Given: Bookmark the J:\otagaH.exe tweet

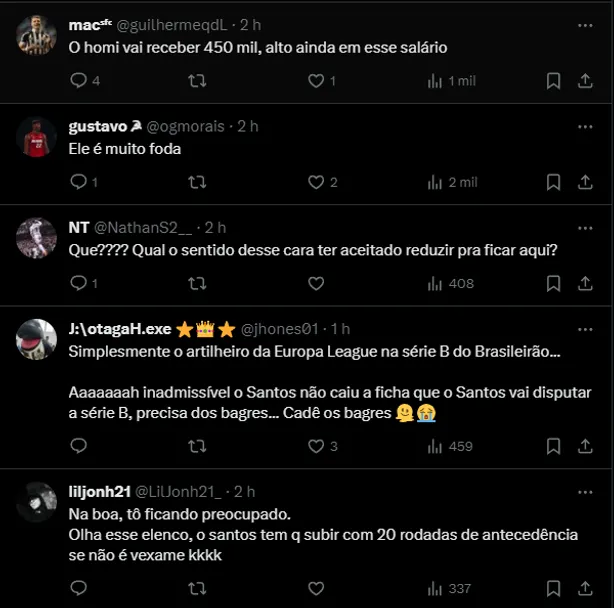Looking at the screenshot, I should 553,446.
